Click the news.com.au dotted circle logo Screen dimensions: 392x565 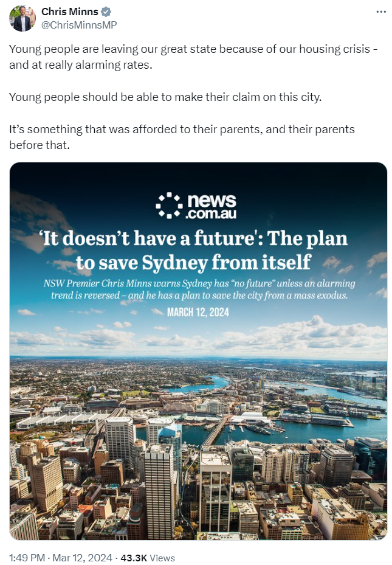point(169,206)
